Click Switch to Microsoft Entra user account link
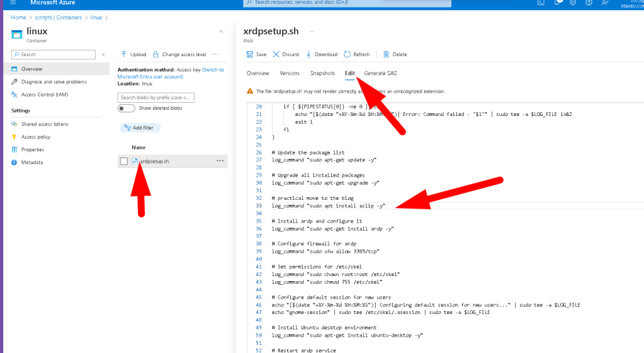The height and width of the screenshot is (353, 644). [171, 73]
